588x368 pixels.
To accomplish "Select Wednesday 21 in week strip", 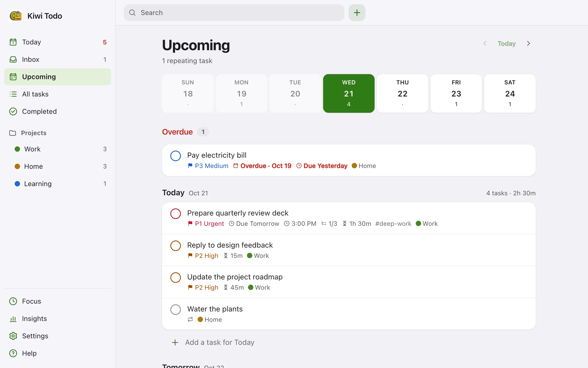I will click(x=349, y=93).
